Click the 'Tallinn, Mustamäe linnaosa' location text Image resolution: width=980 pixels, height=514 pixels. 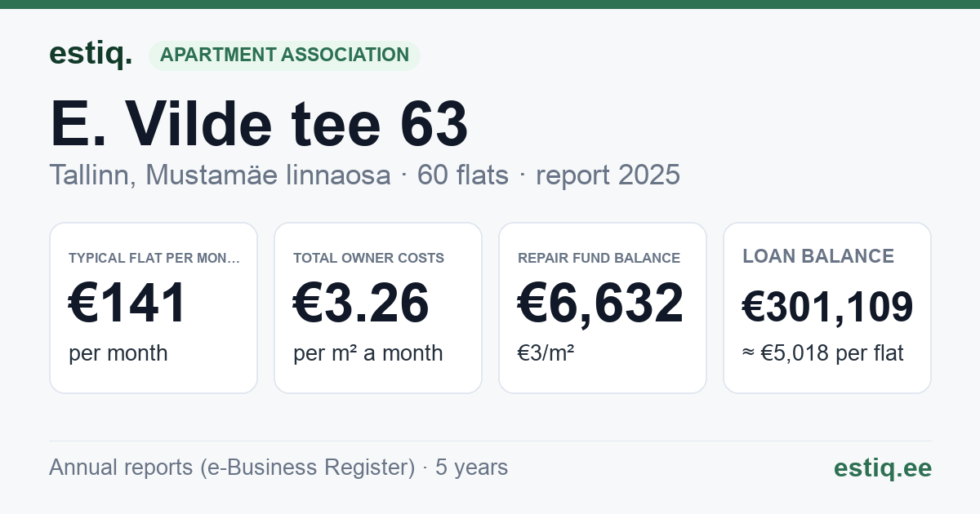pos(220,175)
